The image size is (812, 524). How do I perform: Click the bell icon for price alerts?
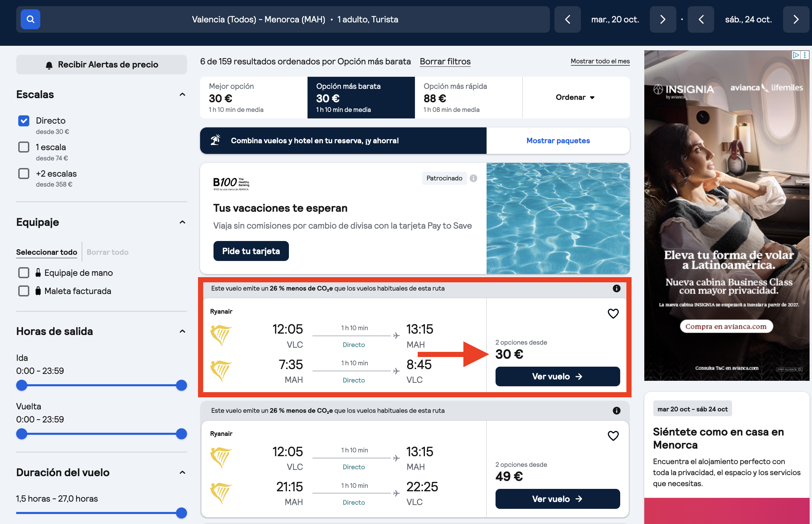pyautogui.click(x=49, y=65)
